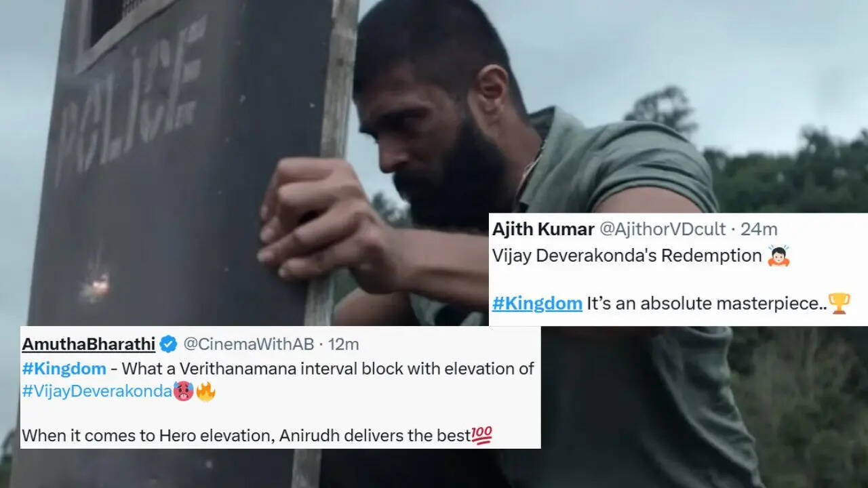Open the @AjithorVDcult handle

pos(664,229)
